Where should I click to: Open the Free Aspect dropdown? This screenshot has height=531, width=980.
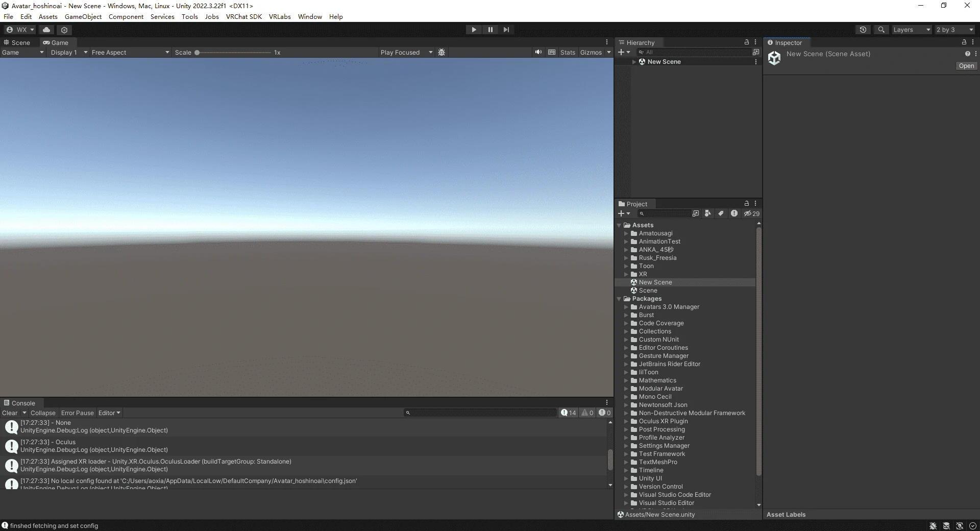point(130,52)
